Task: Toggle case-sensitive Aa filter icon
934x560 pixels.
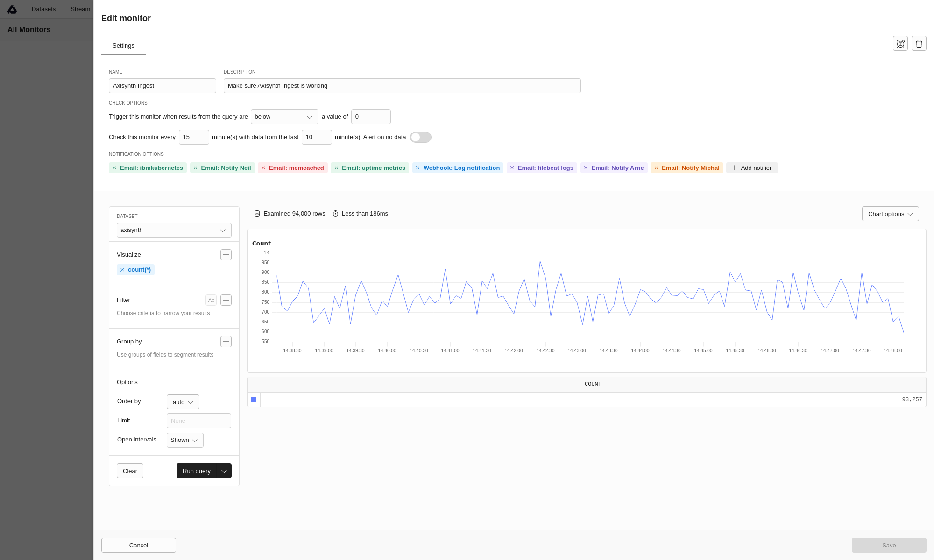Action: [211, 300]
